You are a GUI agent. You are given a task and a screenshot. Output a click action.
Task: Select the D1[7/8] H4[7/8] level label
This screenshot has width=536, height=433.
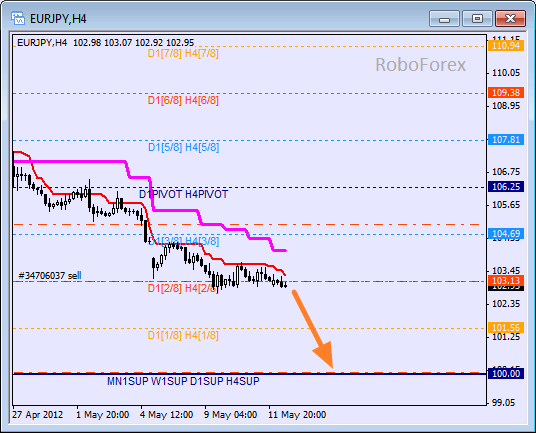183,53
